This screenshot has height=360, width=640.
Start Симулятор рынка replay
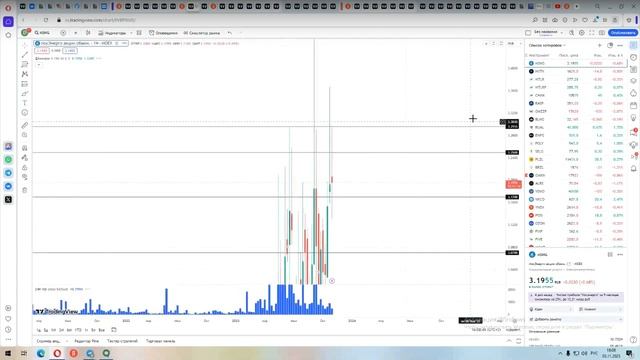click(202, 33)
